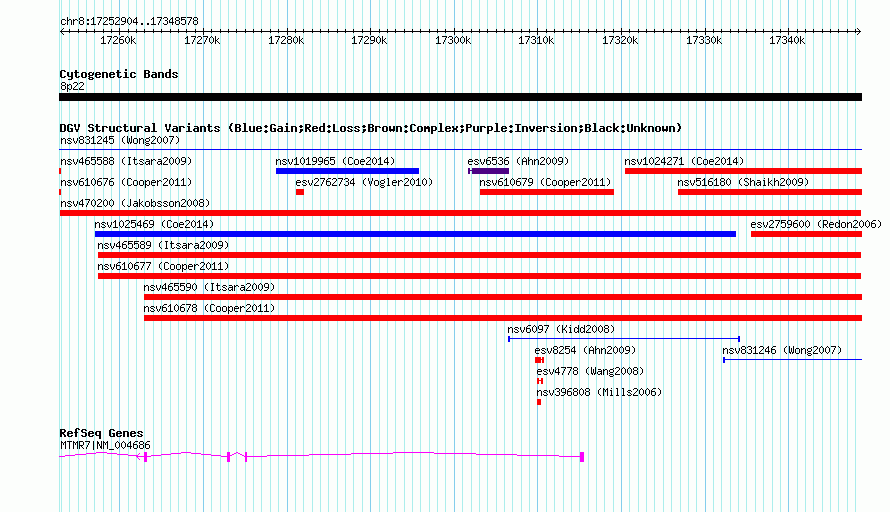Click the RefSeq Genes track title
The height and width of the screenshot is (512, 890).
click(101, 433)
